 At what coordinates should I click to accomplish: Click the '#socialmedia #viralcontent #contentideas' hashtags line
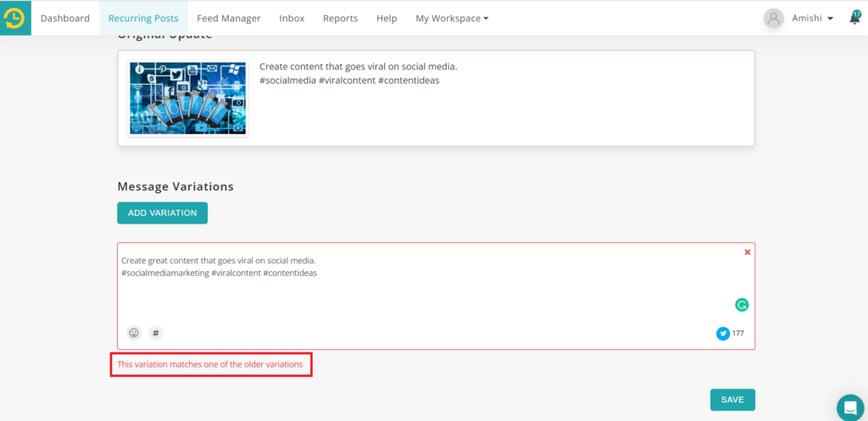pos(349,80)
